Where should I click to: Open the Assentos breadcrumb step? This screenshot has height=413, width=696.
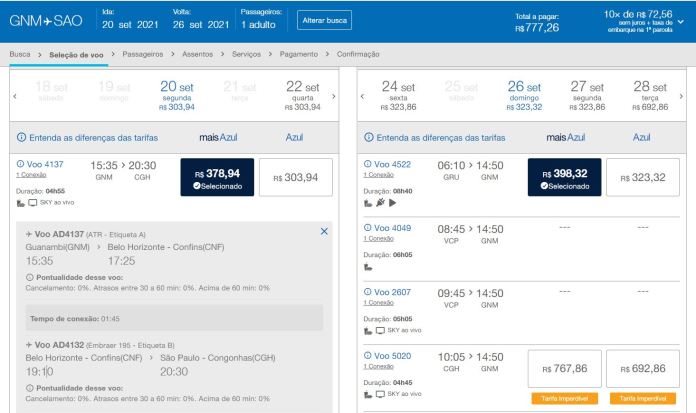click(x=198, y=54)
